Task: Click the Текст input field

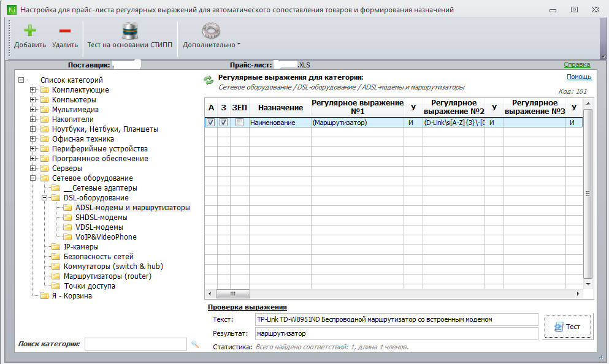Action: click(397, 320)
